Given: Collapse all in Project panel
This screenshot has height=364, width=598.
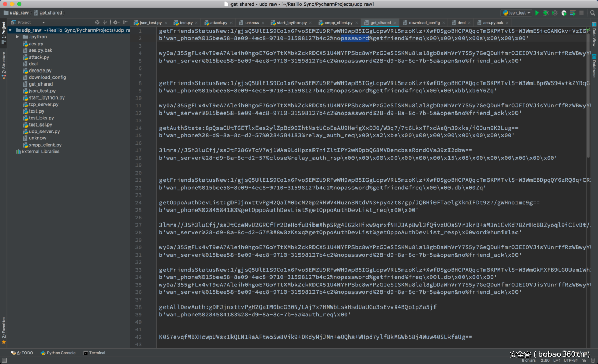Looking at the screenshot, I should pyautogui.click(x=105, y=22).
